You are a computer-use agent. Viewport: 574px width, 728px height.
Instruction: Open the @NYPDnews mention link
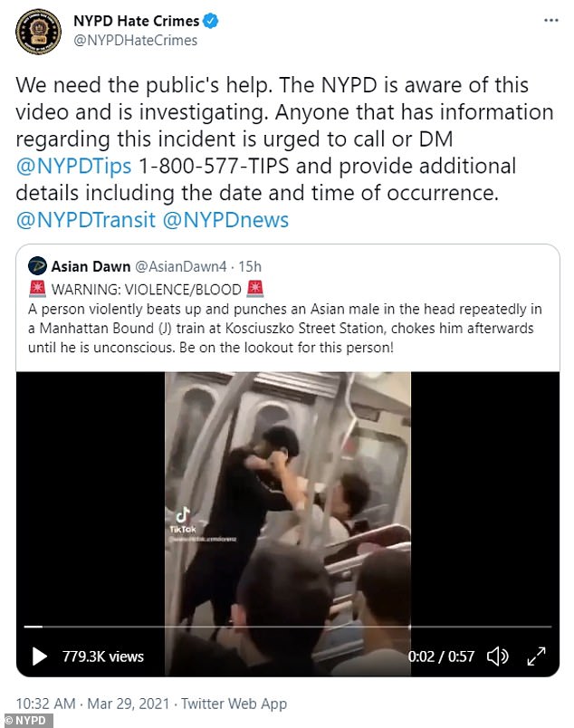pyautogui.click(x=225, y=220)
